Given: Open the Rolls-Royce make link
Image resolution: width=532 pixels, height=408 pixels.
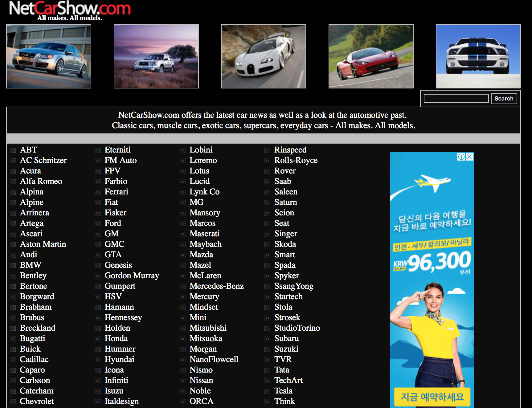Looking at the screenshot, I should 296,160.
